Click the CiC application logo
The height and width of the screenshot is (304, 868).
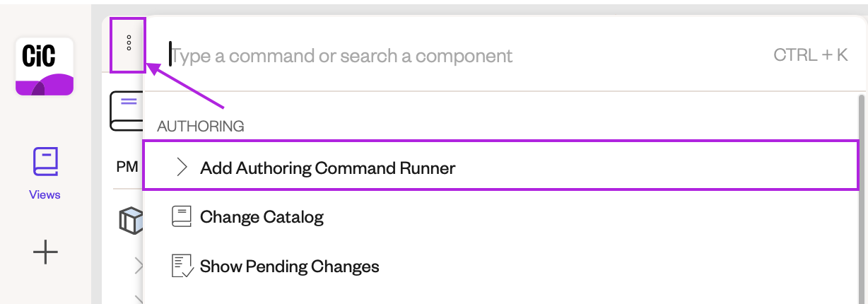tap(45, 66)
